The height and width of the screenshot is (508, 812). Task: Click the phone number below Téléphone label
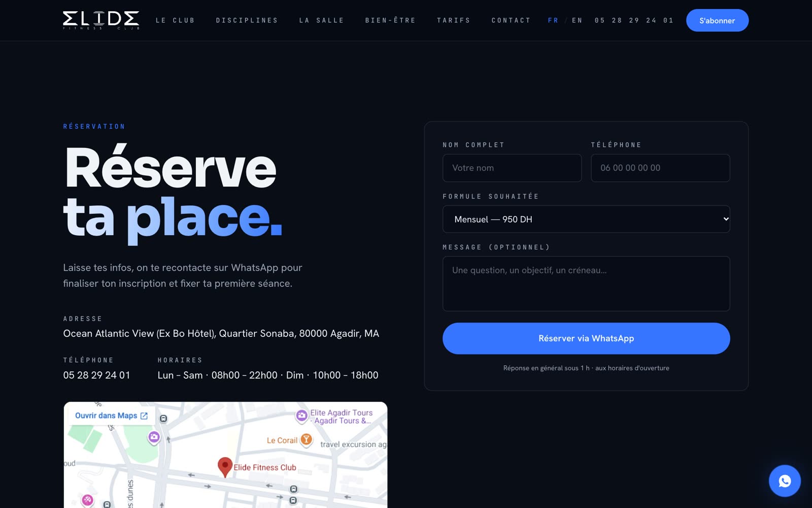tap(96, 375)
